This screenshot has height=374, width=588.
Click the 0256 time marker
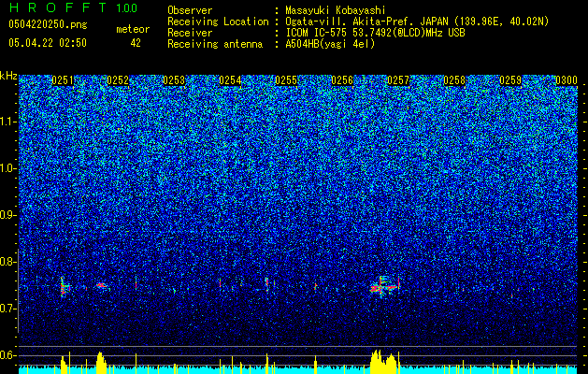342,80
